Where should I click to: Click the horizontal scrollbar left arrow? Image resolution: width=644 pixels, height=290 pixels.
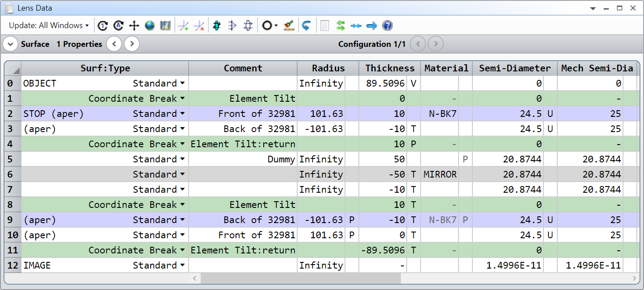[194, 278]
